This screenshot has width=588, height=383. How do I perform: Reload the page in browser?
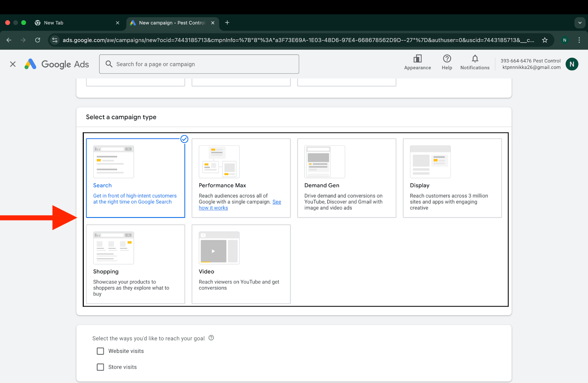pyautogui.click(x=37, y=40)
